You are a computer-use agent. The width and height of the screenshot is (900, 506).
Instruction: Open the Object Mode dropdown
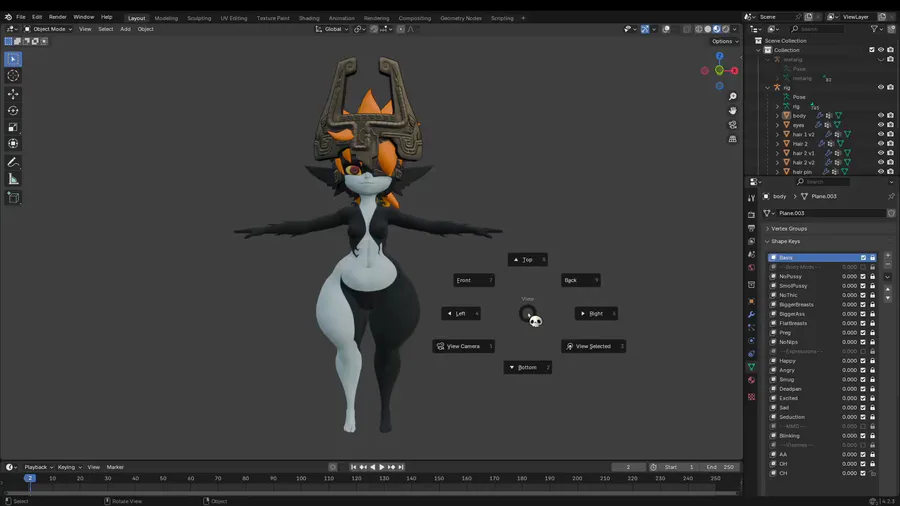[48, 29]
